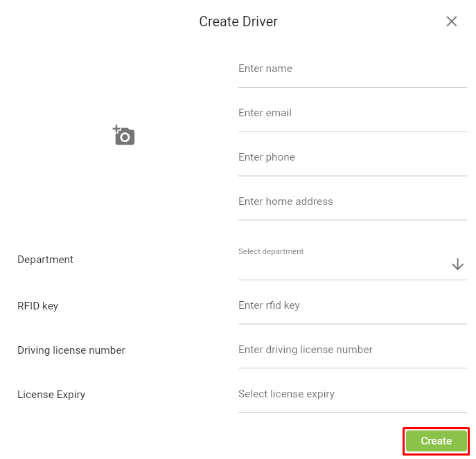Click the Department label

45,260
